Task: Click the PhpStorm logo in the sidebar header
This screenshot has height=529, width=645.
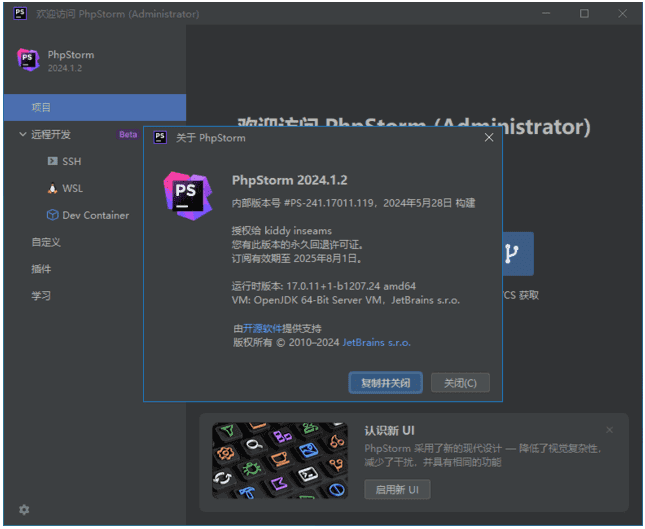Action: [28, 60]
